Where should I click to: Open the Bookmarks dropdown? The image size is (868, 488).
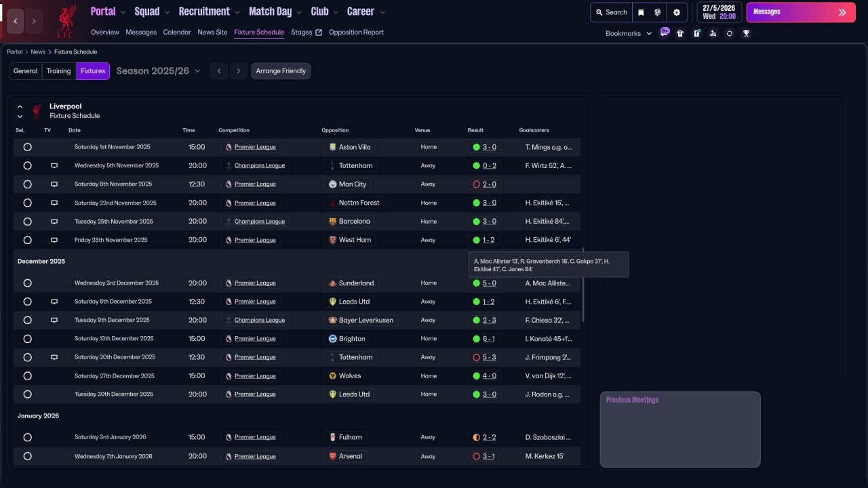(x=629, y=33)
